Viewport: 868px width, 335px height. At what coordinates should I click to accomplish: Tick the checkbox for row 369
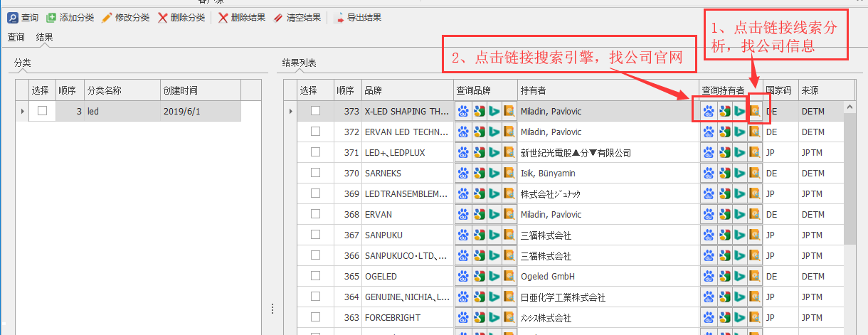pyautogui.click(x=316, y=193)
